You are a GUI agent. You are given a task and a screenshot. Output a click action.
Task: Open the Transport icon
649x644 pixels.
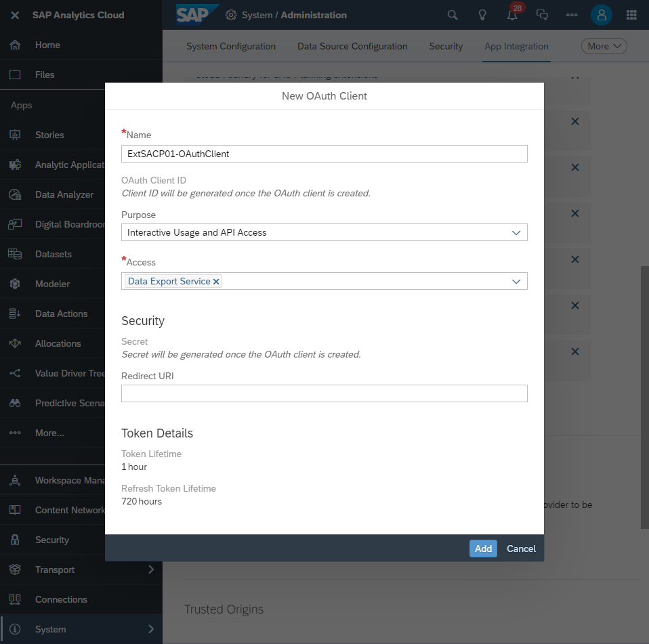(x=15, y=570)
